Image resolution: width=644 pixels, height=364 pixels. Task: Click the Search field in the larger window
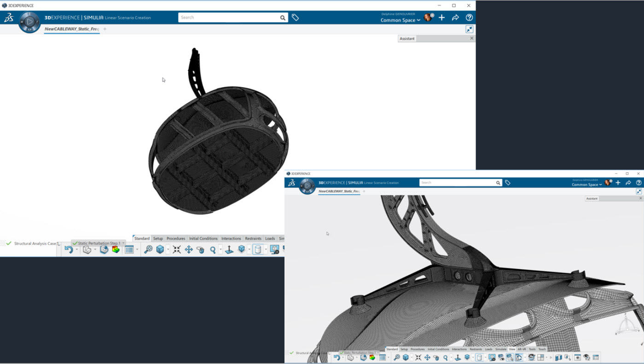click(x=229, y=18)
